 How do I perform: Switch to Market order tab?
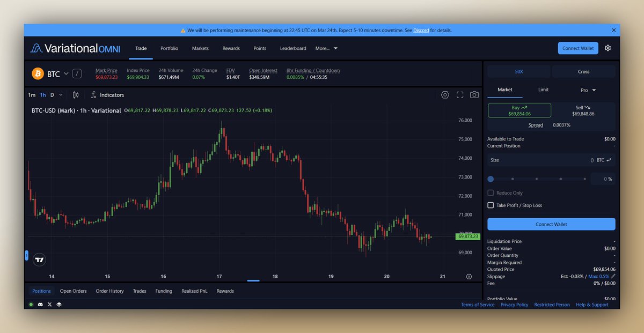505,90
